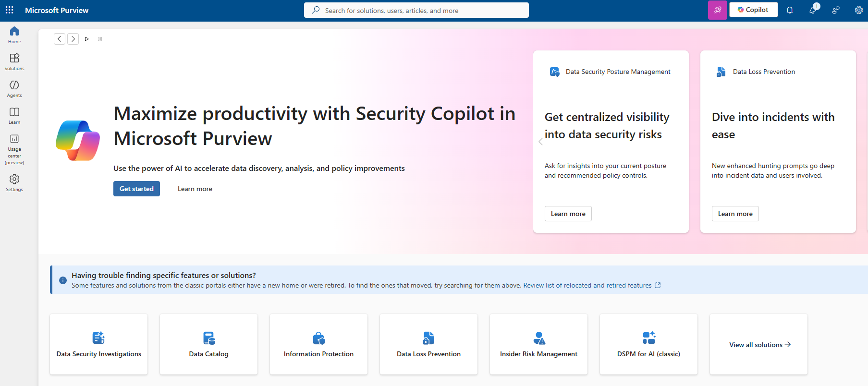Screen dimensions: 868x386
Task: Click the notifications bell icon
Action: point(790,10)
